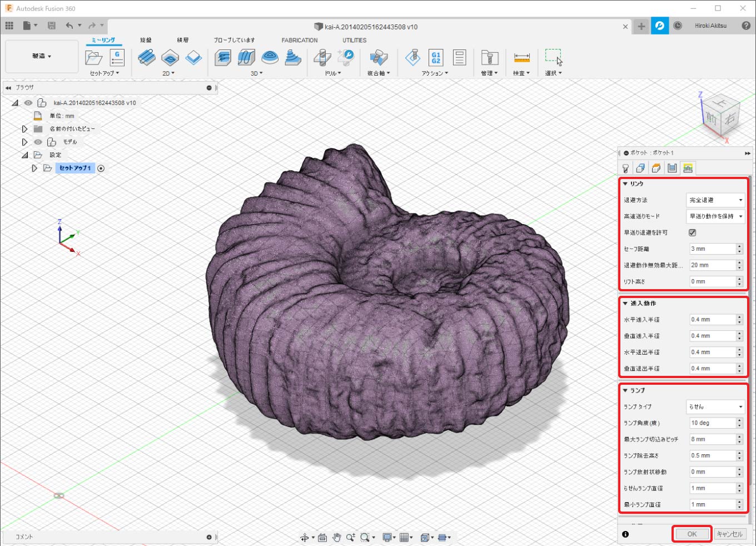Hide the モデル item via eye icon
This screenshot has width=756, height=546.
pyautogui.click(x=38, y=142)
